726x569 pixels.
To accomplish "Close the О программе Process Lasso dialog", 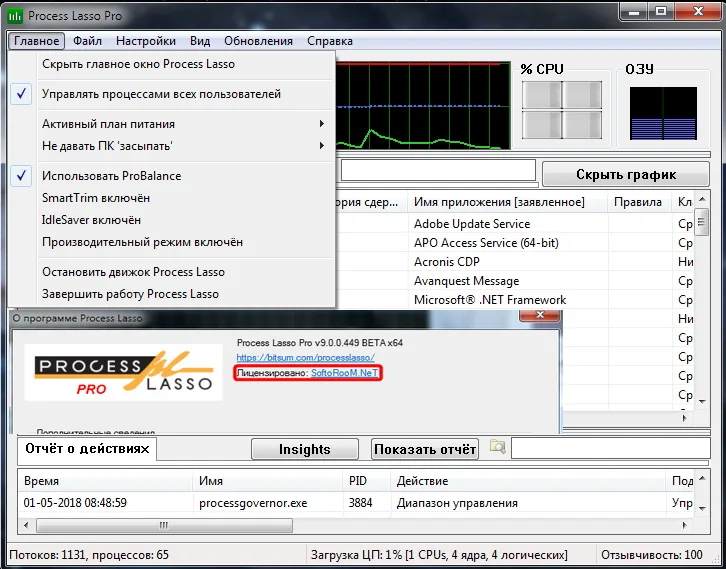I will (539, 316).
